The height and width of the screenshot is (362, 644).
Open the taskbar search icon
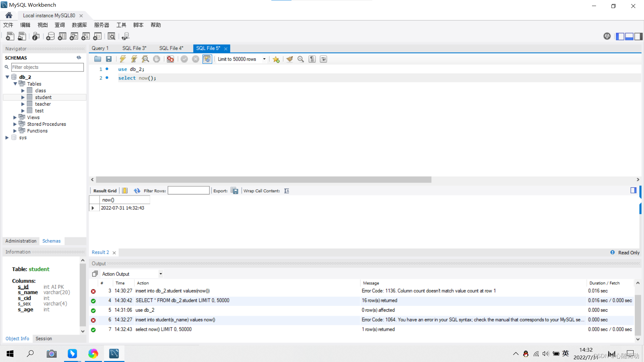tap(31, 354)
